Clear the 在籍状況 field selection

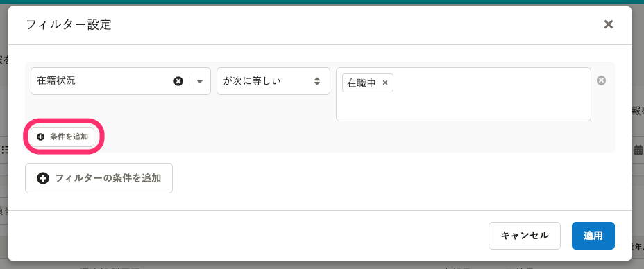(x=178, y=81)
